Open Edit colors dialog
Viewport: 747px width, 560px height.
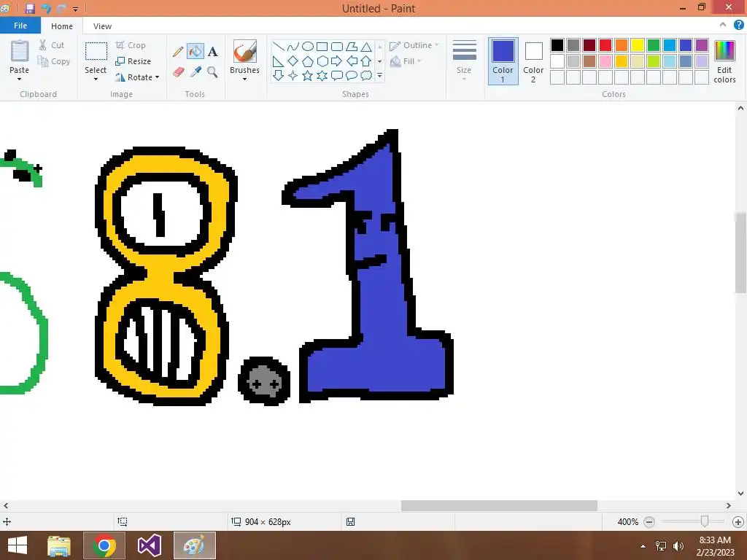(724, 61)
